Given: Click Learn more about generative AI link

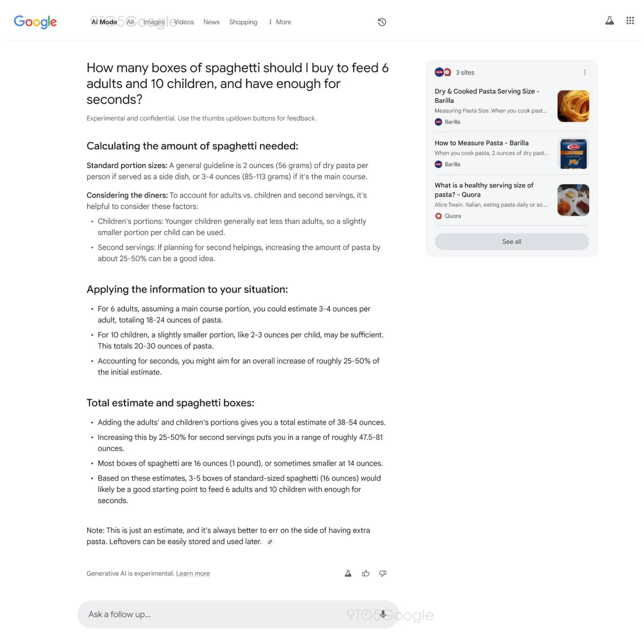Looking at the screenshot, I should (x=193, y=573).
